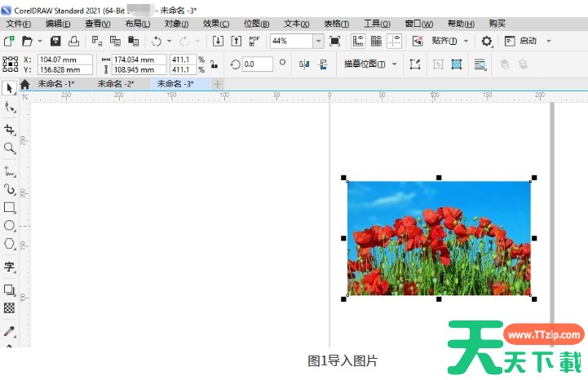
Task: Click the poppy flower image on canvas
Action: coord(439,238)
